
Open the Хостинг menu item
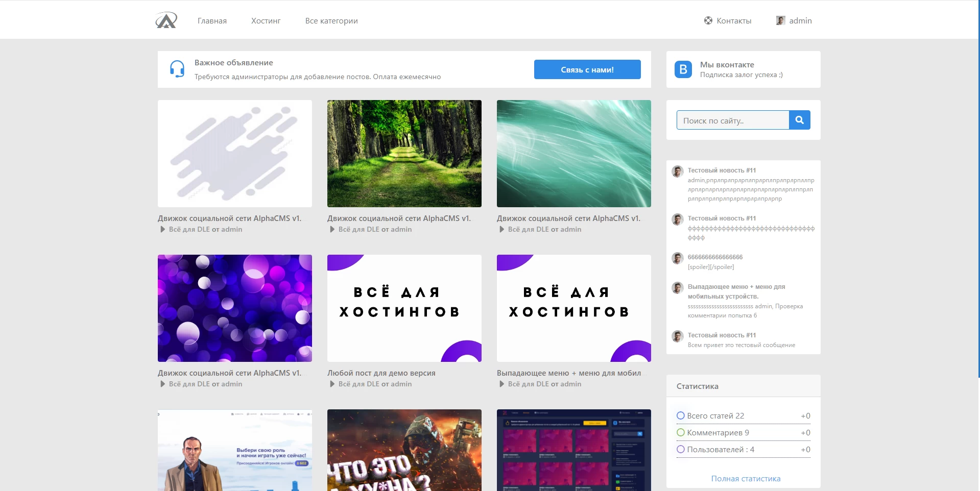point(266,21)
